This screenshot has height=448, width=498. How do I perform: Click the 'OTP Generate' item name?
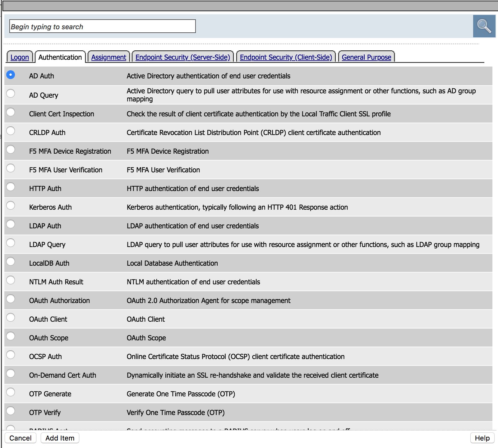50,394
